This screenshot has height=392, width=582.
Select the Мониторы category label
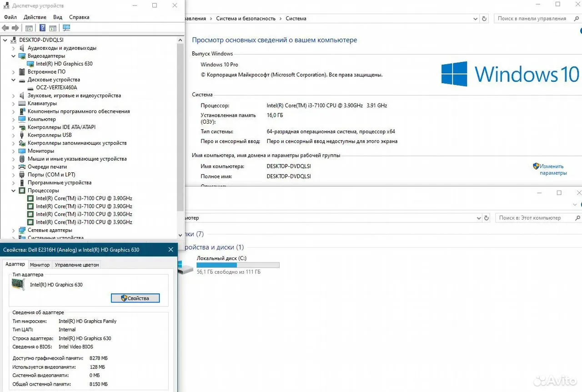pyautogui.click(x=41, y=151)
